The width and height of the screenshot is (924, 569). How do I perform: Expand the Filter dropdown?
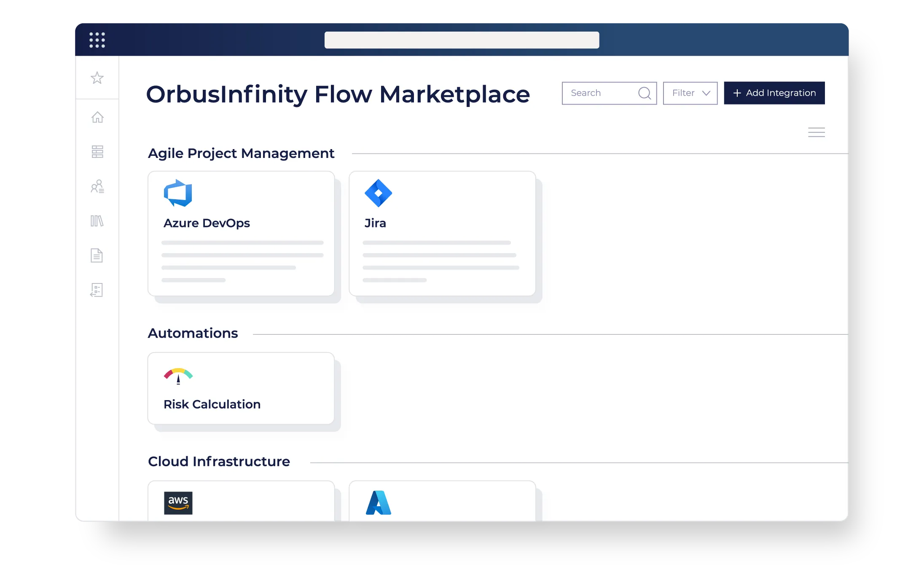[x=690, y=93]
